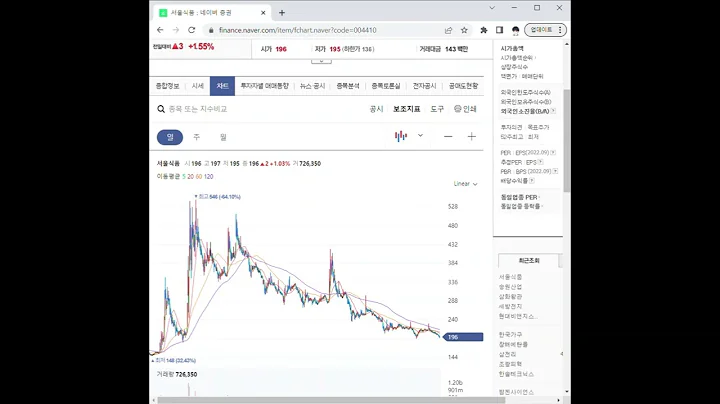720x404 pixels.
Task: Open the 공매도현황 tab
Action: [463, 86]
